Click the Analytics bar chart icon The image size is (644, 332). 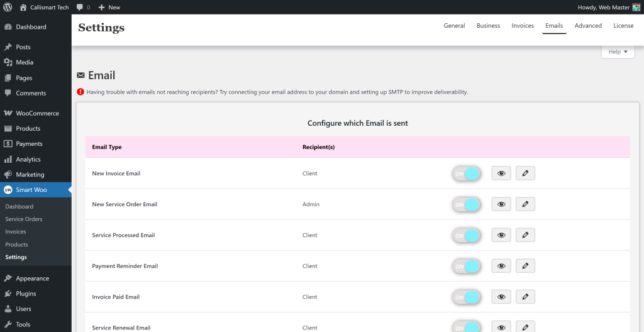(8, 159)
